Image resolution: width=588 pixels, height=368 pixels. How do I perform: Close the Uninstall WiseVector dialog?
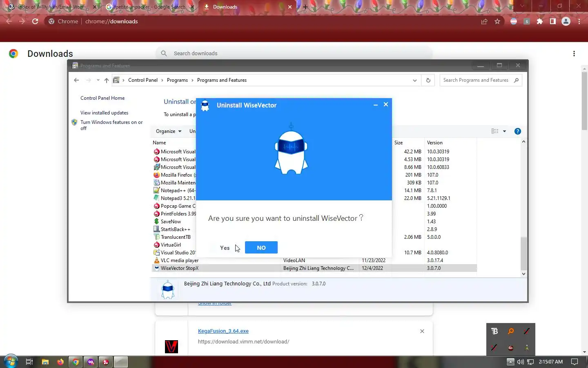click(x=386, y=105)
